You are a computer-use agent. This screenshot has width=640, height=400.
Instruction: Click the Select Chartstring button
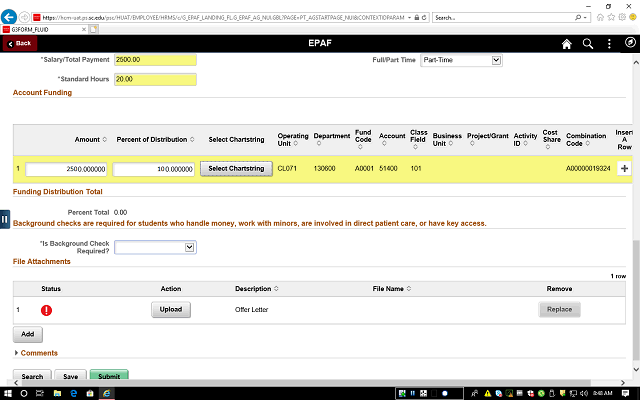tap(236, 169)
